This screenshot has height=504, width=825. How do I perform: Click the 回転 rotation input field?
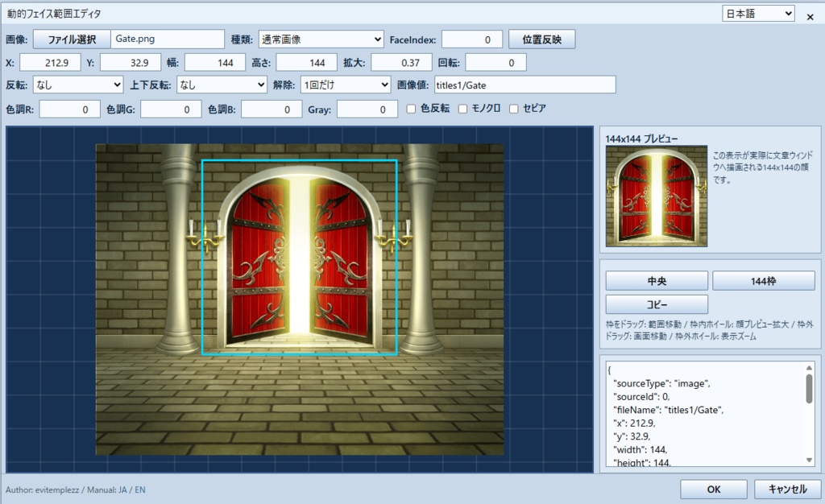495,63
